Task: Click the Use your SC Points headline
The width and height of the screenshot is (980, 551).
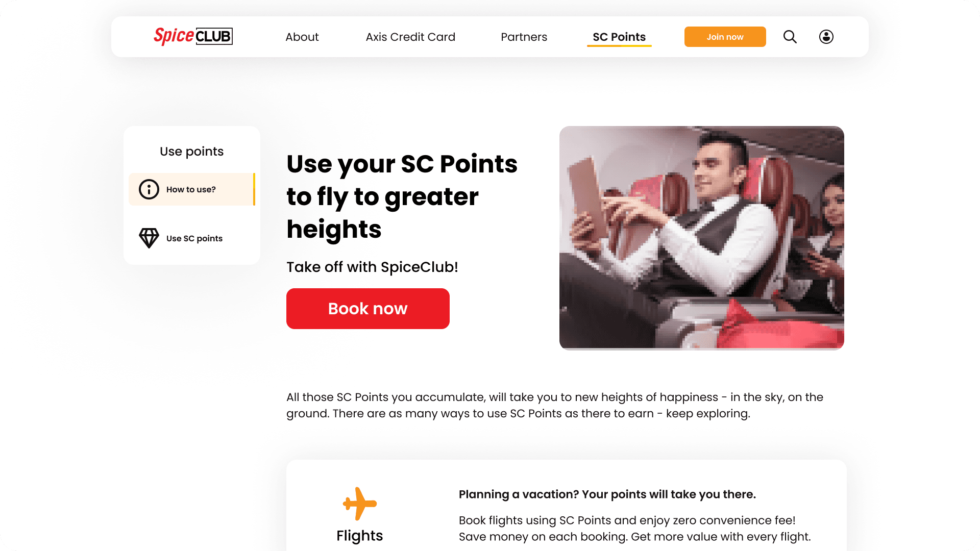Action: point(402,196)
